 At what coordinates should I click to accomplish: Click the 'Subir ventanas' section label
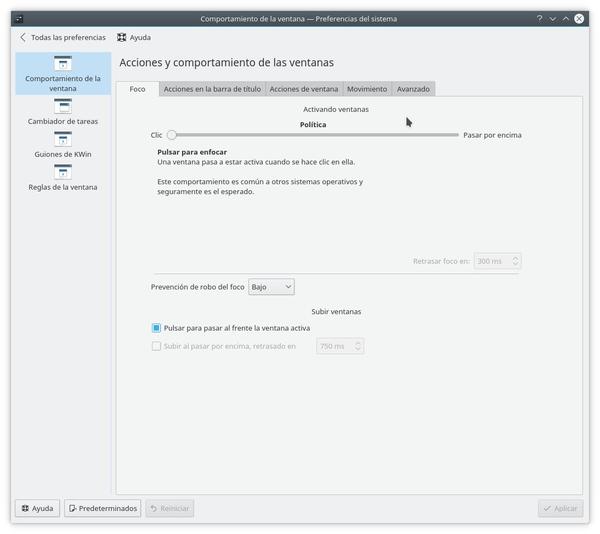click(x=336, y=311)
